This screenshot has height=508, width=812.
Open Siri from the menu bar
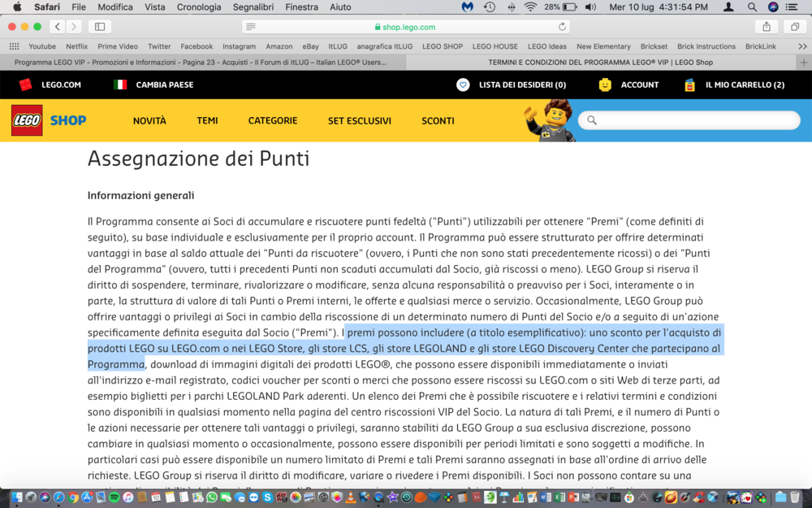point(773,7)
